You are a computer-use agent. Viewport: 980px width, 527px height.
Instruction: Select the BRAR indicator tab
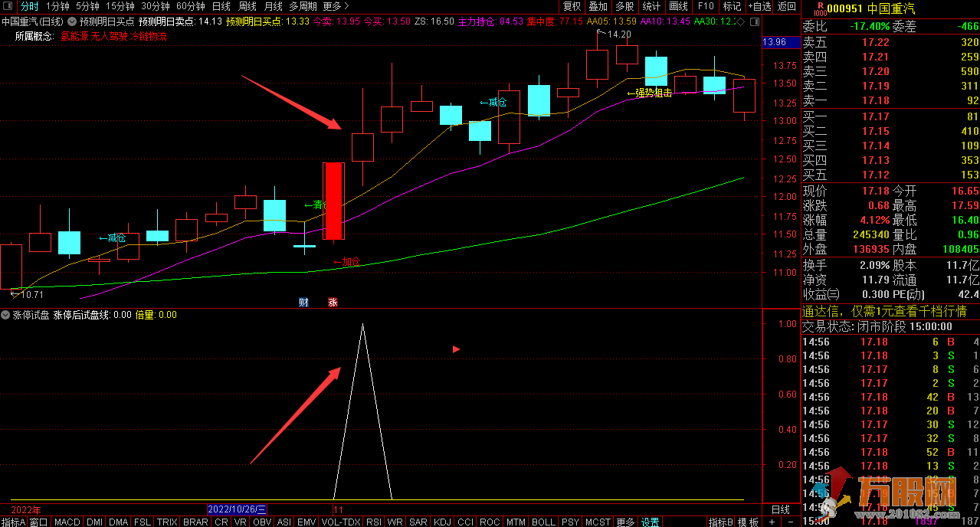[x=195, y=522]
